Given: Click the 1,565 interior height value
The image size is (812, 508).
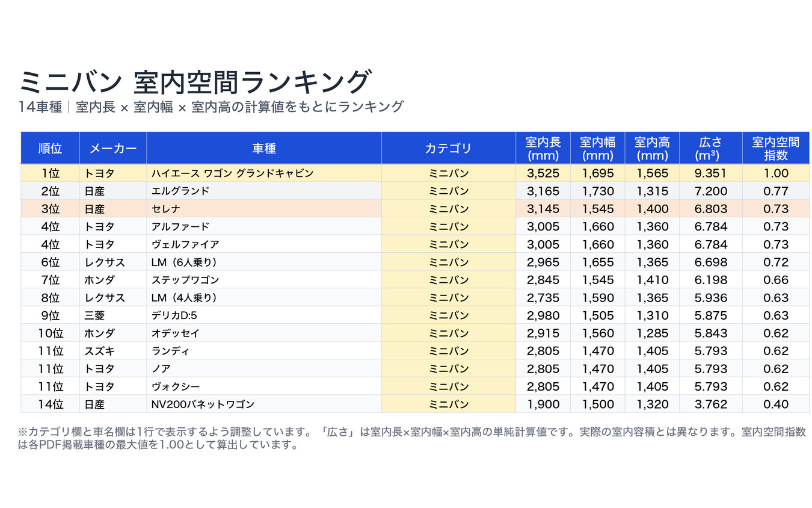Looking at the screenshot, I should [x=652, y=173].
